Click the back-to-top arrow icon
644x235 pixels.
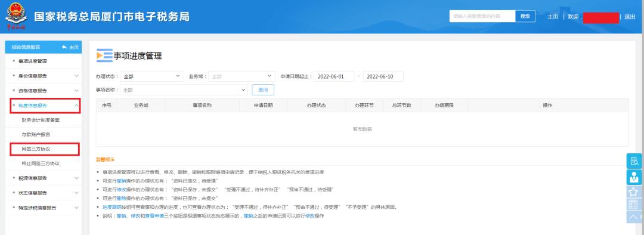tap(634, 217)
